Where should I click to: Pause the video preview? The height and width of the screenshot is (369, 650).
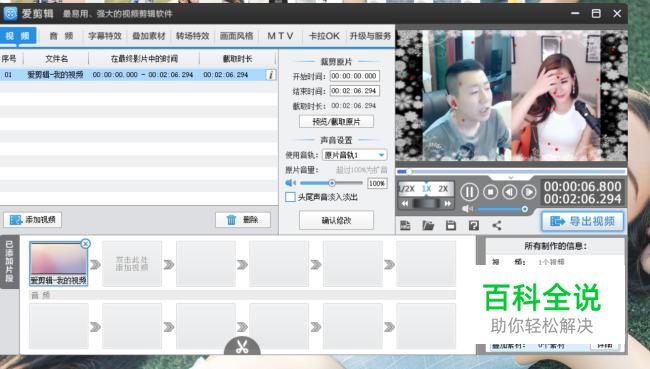[x=469, y=192]
